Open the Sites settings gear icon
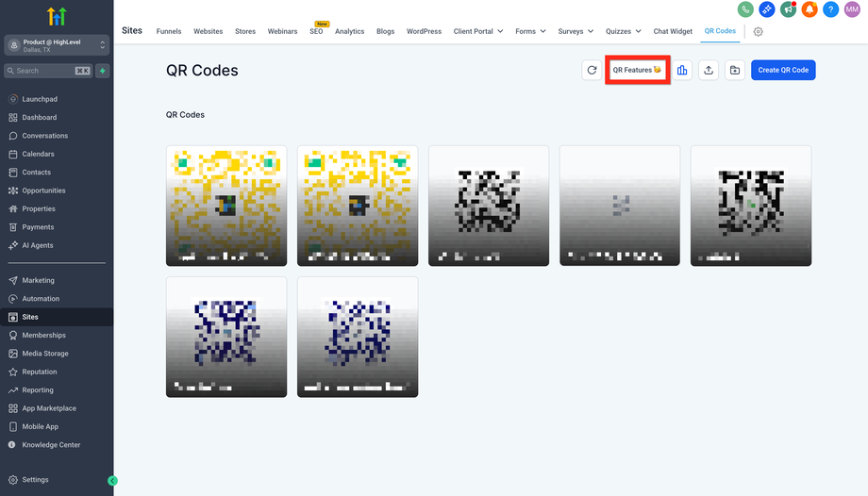868x496 pixels. [759, 31]
